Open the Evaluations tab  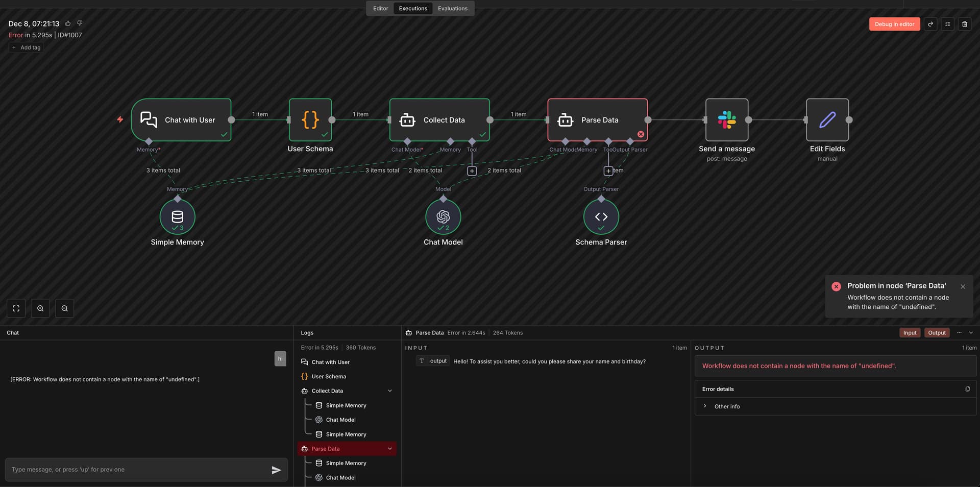pos(453,9)
